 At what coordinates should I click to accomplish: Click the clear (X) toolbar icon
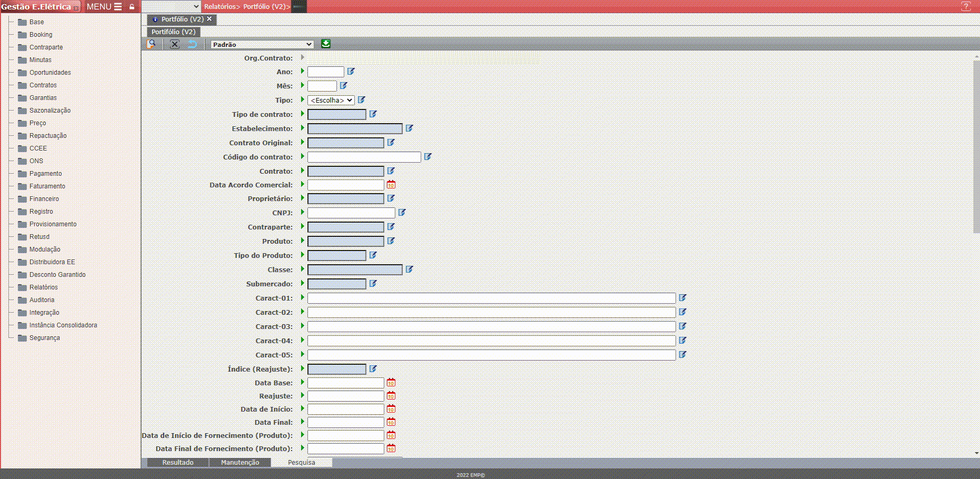175,44
